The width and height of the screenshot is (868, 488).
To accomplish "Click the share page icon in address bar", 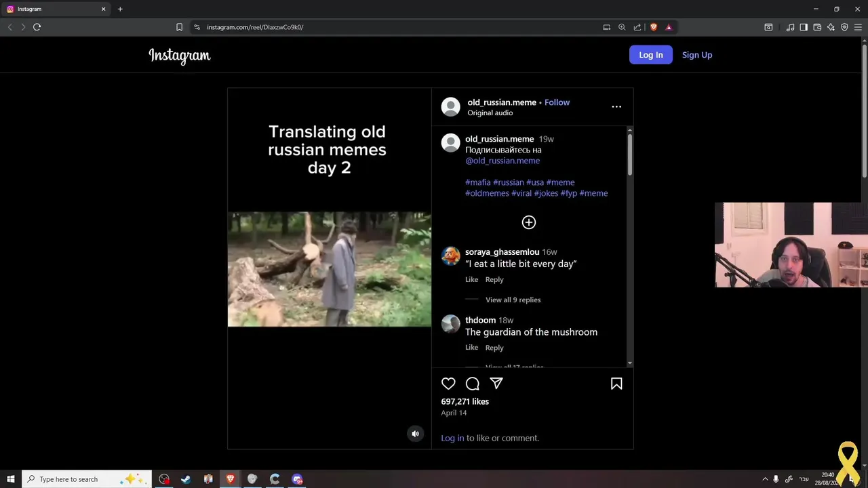I will [637, 27].
